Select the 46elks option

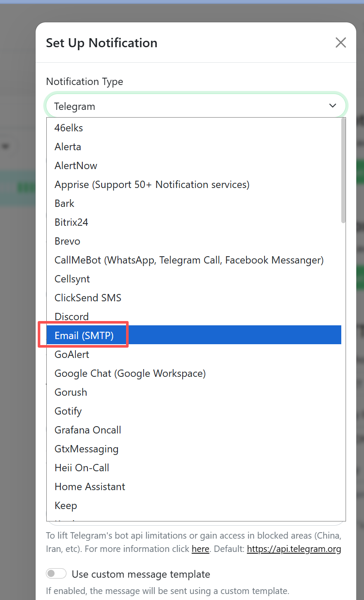(69, 127)
